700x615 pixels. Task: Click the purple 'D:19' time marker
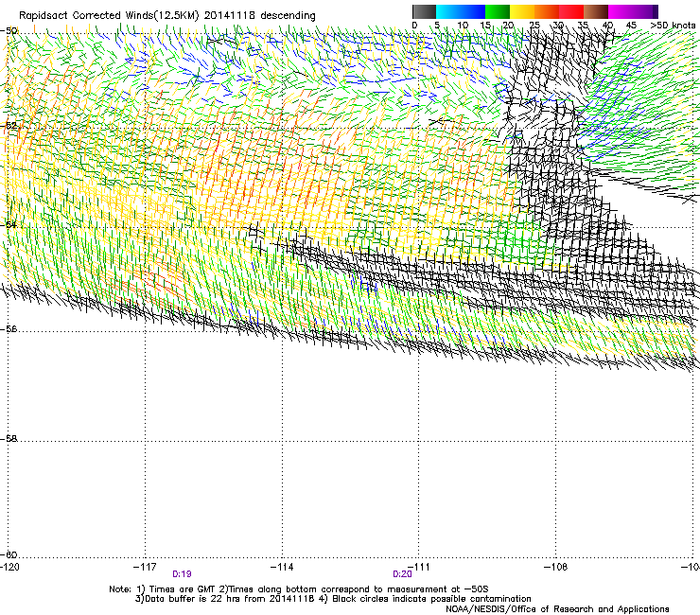182,574
